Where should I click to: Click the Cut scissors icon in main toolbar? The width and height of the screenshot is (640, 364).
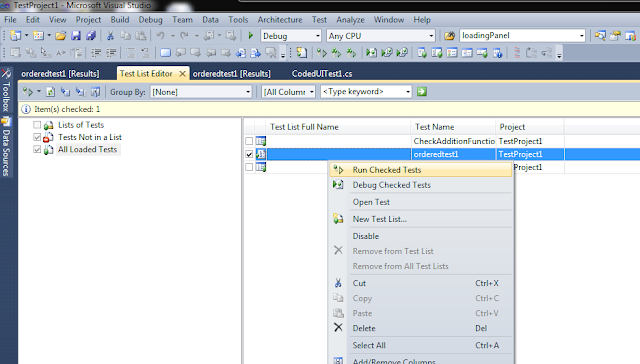110,36
